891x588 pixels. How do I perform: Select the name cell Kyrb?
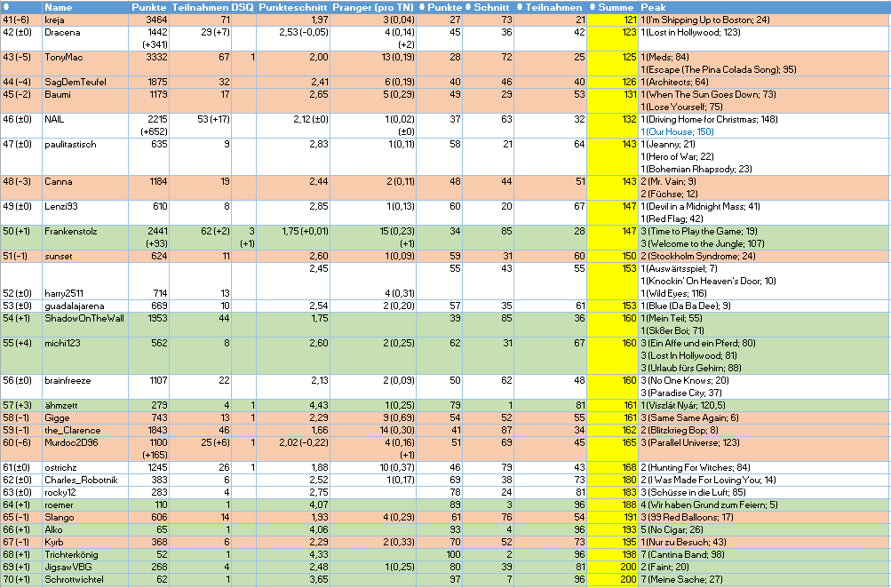(85, 543)
